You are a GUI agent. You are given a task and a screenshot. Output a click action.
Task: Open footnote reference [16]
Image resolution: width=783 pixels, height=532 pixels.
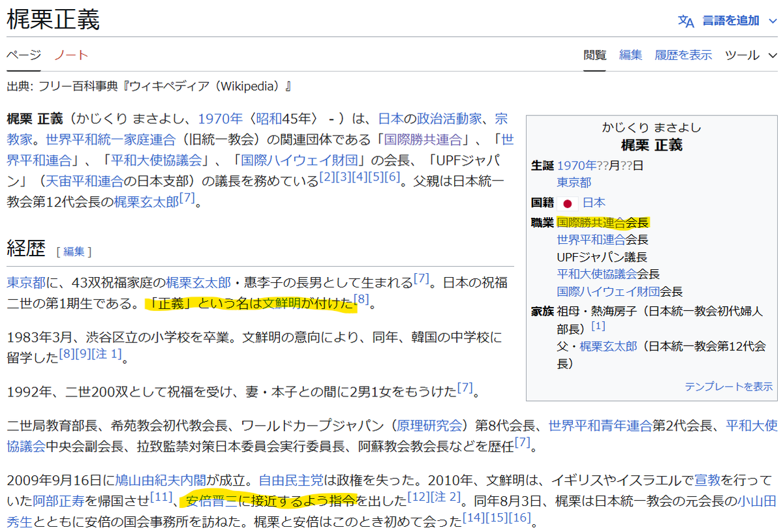click(520, 518)
